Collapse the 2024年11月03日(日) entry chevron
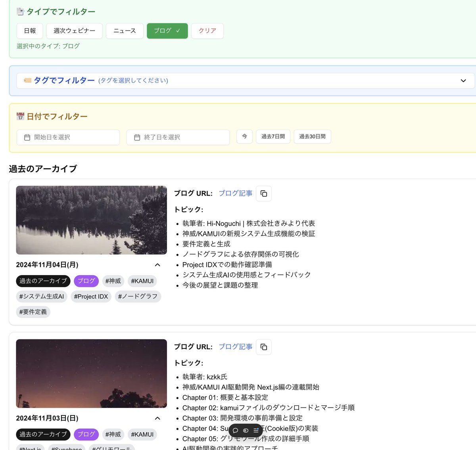Screen dimensions: 476x450 (157, 418)
